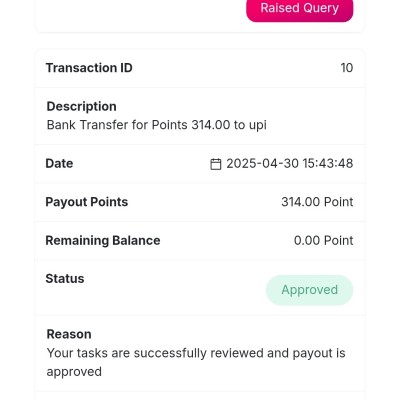400x400 pixels.
Task: Click the Transaction ID label
Action: (89, 68)
